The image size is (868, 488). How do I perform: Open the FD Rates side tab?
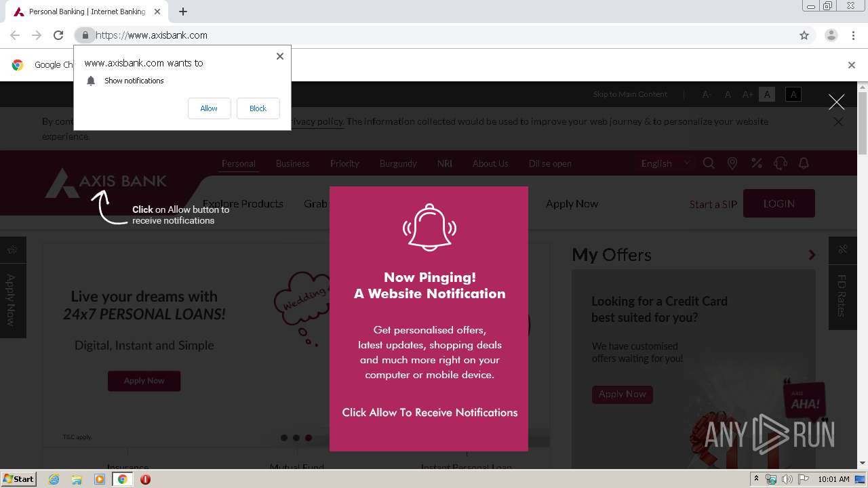click(x=842, y=283)
